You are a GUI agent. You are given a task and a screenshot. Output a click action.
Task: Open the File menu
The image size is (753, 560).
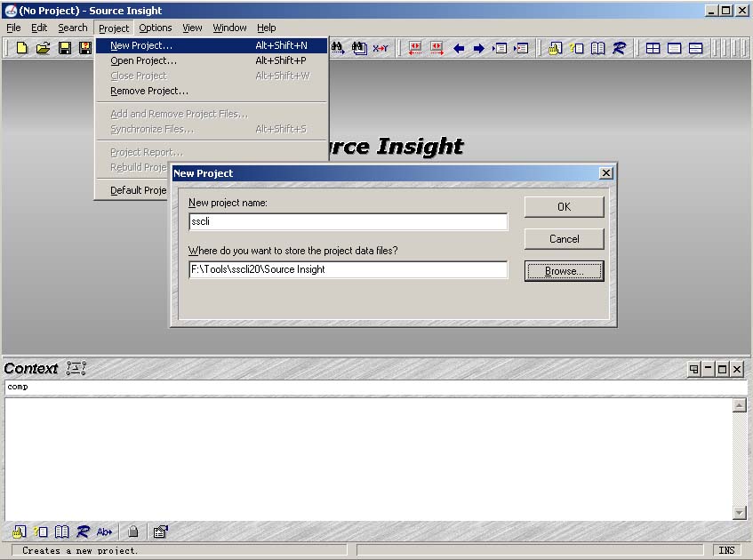(x=13, y=28)
